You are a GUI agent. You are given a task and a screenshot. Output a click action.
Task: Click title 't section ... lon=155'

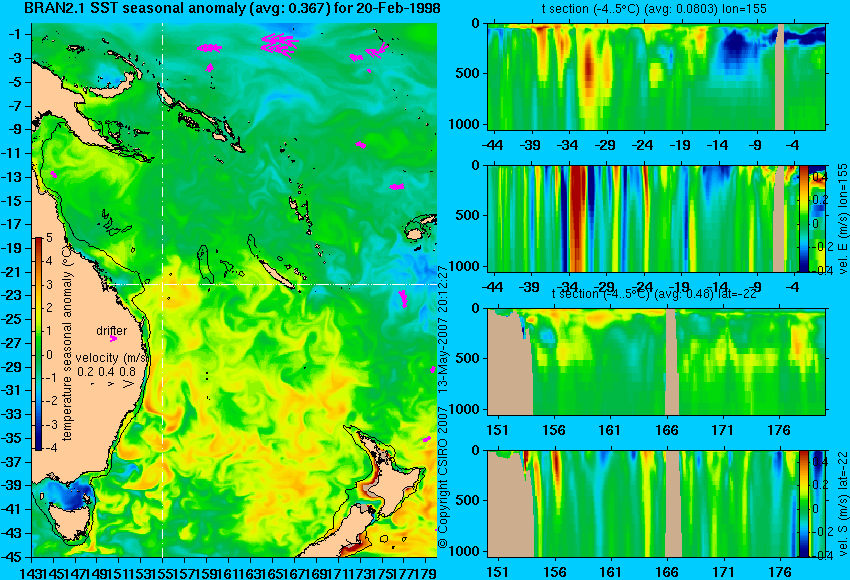pos(654,9)
